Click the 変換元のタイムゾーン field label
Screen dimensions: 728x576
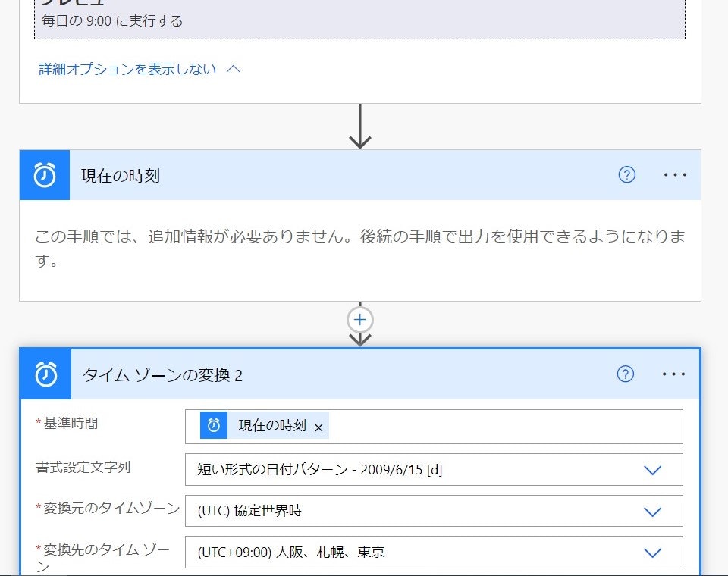pyautogui.click(x=111, y=509)
